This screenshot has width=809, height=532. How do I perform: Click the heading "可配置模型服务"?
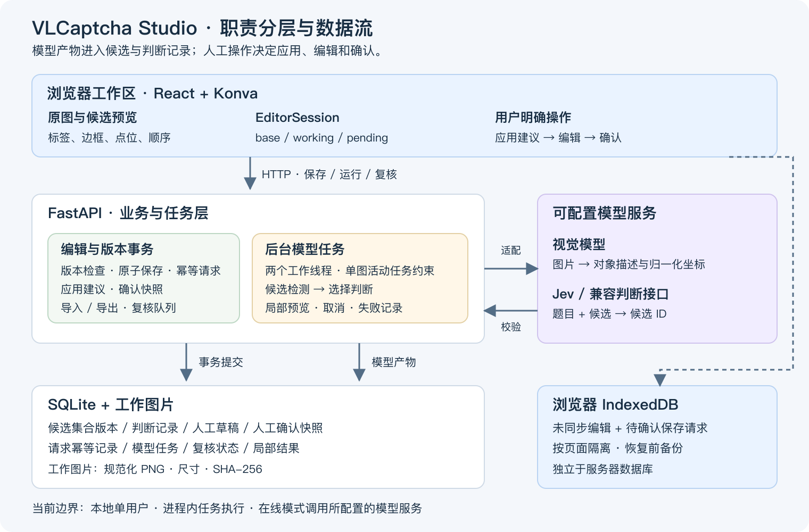pos(604,213)
